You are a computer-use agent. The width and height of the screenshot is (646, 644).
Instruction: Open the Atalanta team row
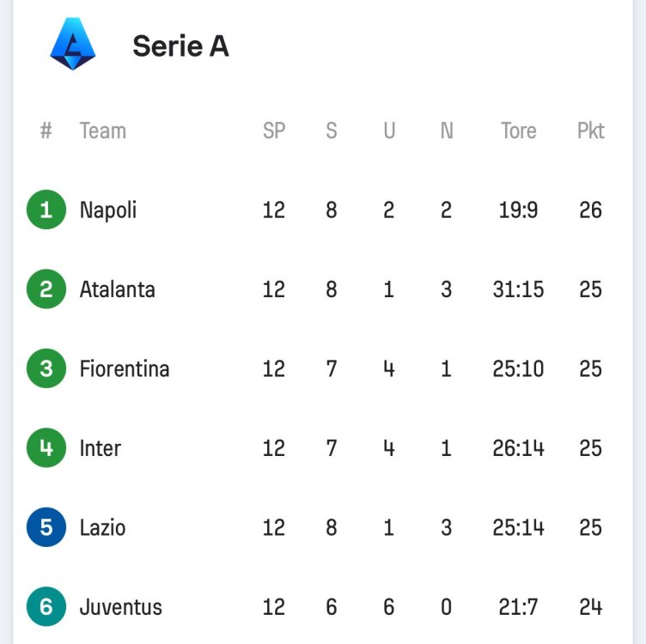[118, 289]
